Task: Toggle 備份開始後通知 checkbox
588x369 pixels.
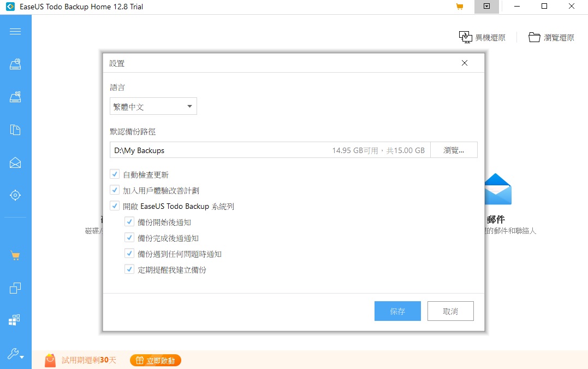Action: pyautogui.click(x=129, y=222)
